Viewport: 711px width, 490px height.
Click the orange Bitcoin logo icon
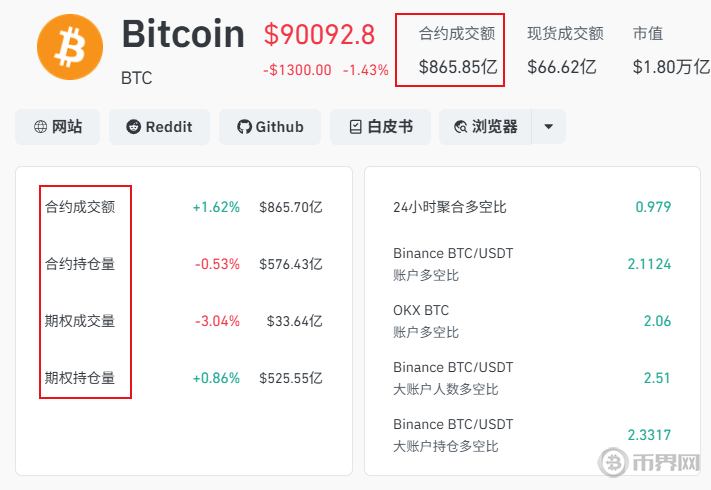[69, 47]
